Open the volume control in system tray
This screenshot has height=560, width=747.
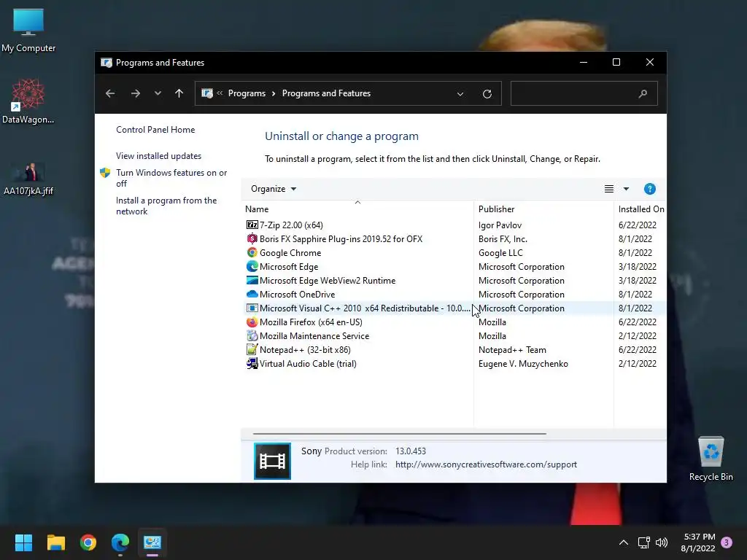[662, 542]
